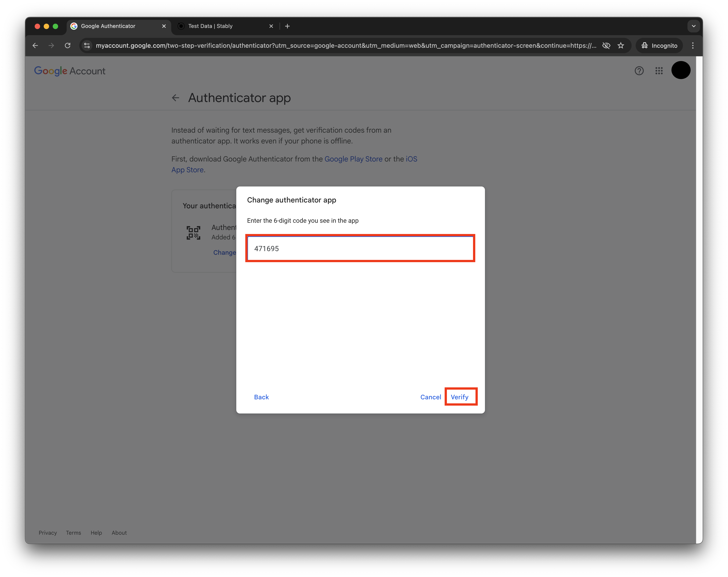This screenshot has width=728, height=577.
Task: Click the third-party cookies blocked eye icon
Action: (x=606, y=45)
